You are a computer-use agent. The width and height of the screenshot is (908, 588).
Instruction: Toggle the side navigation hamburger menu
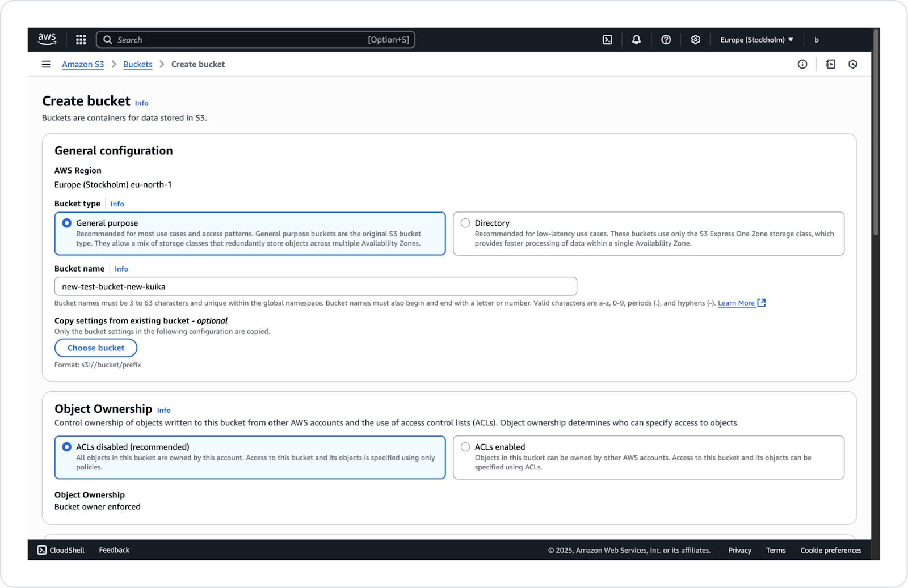[46, 64]
